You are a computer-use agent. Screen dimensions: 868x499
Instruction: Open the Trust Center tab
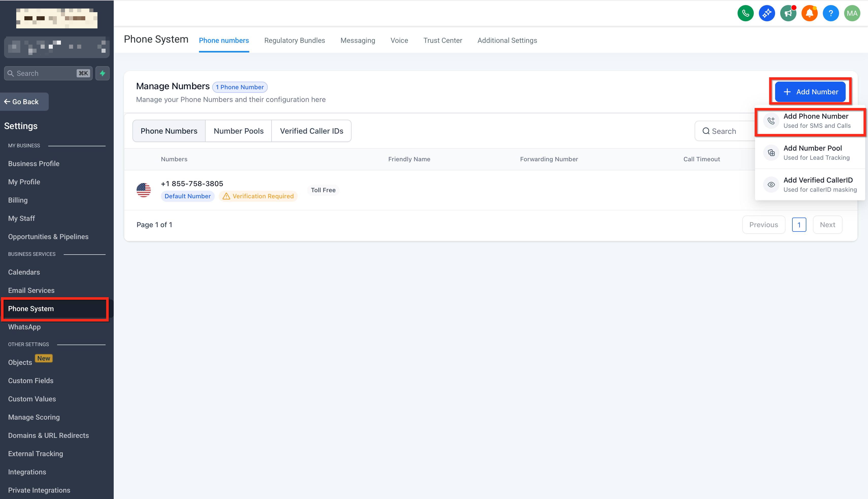[442, 40]
